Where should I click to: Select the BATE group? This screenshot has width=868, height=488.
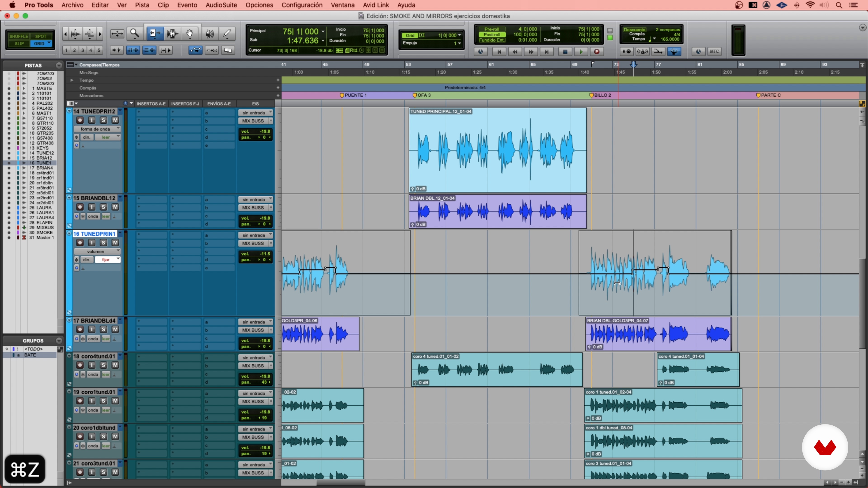pyautogui.click(x=30, y=355)
